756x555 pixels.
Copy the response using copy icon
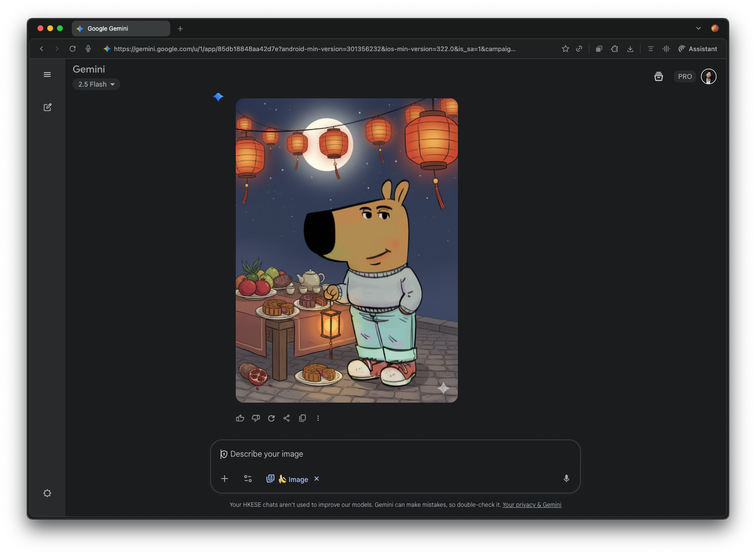click(x=302, y=418)
